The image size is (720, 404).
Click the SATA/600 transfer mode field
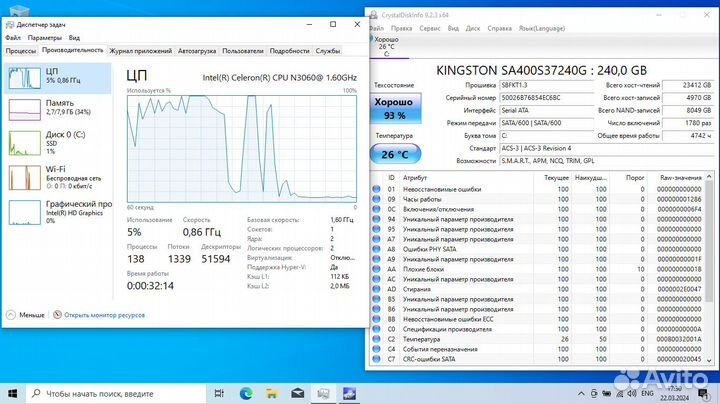tap(546, 123)
